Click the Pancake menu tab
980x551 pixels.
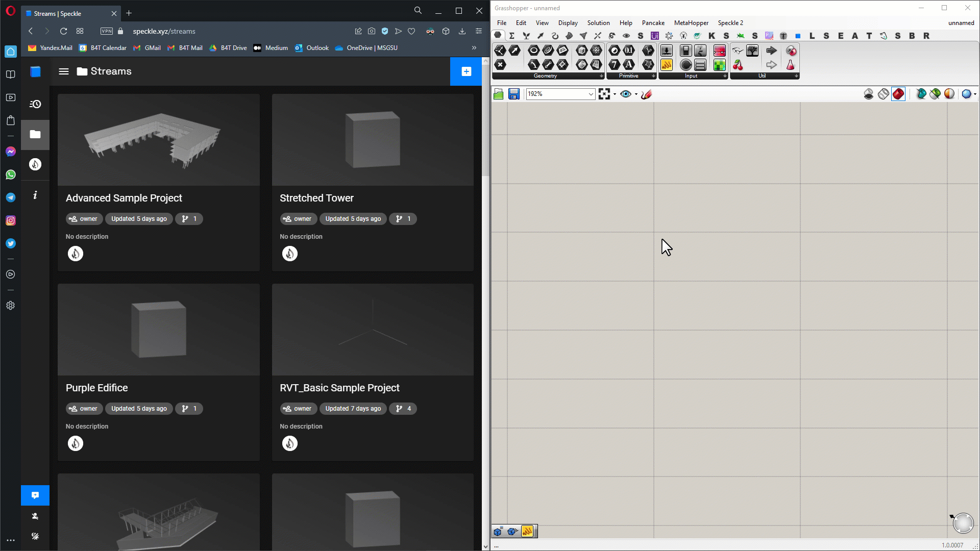[x=652, y=22]
